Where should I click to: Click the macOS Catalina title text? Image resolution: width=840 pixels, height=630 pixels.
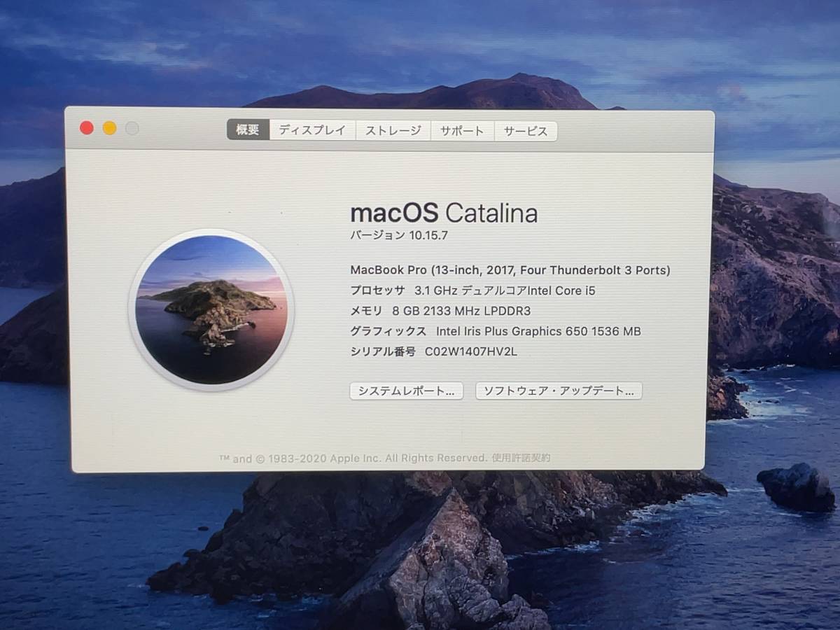(443, 212)
